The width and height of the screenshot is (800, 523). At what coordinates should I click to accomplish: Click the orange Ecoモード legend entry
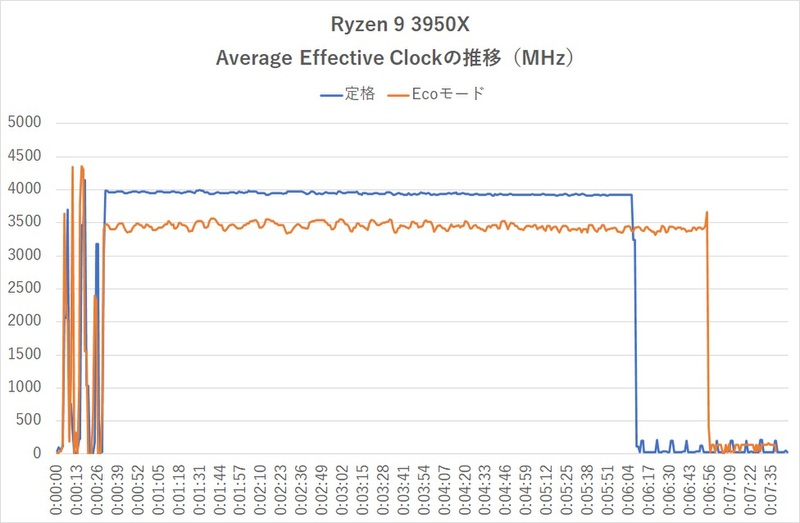pyautogui.click(x=436, y=94)
